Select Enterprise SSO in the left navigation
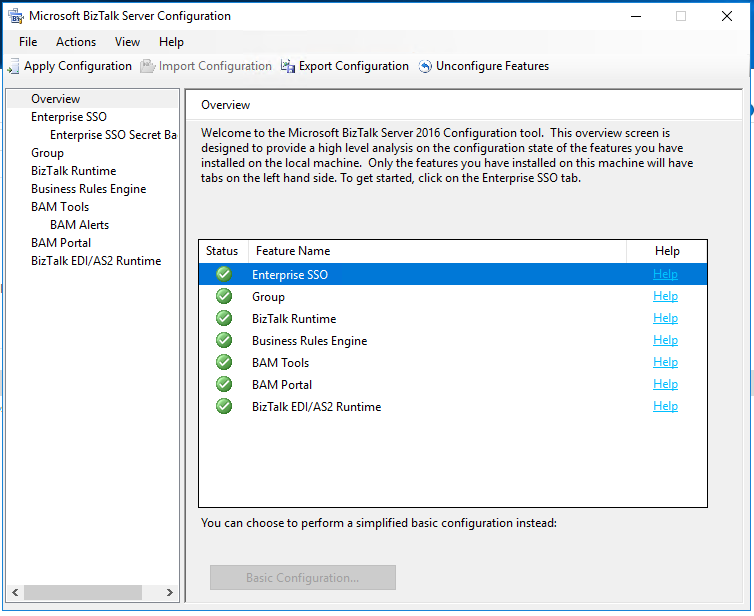This screenshot has width=754, height=616. (x=69, y=117)
